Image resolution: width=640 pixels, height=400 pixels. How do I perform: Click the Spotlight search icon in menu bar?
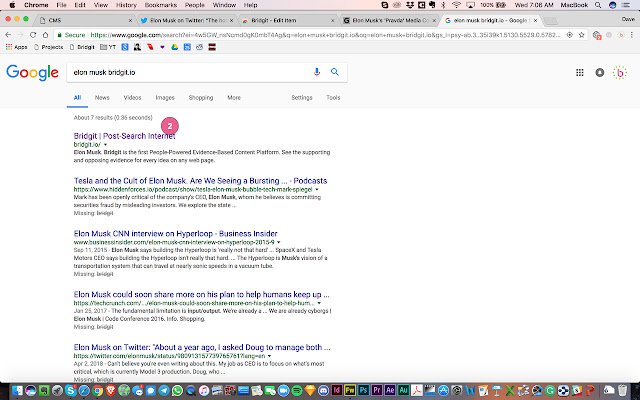pos(598,5)
